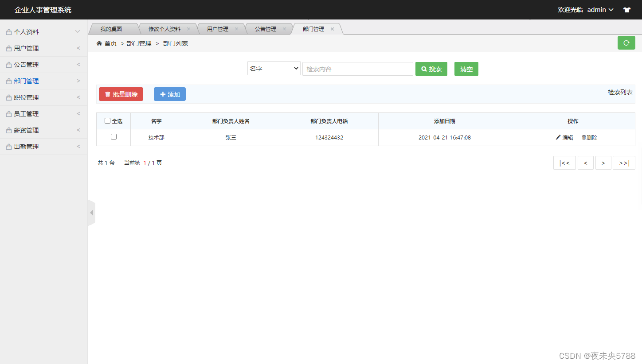Switch to the 我的桌面 tab
The height and width of the screenshot is (364, 642).
(x=111, y=29)
